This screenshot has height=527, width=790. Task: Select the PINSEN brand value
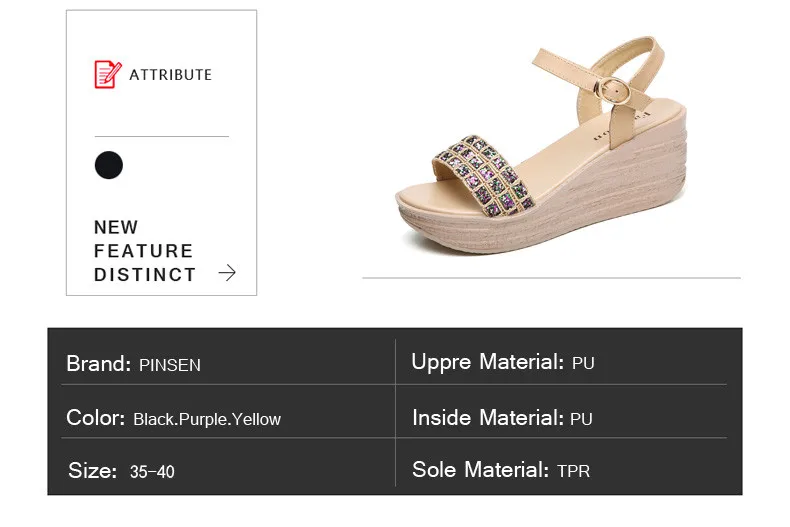(x=170, y=365)
